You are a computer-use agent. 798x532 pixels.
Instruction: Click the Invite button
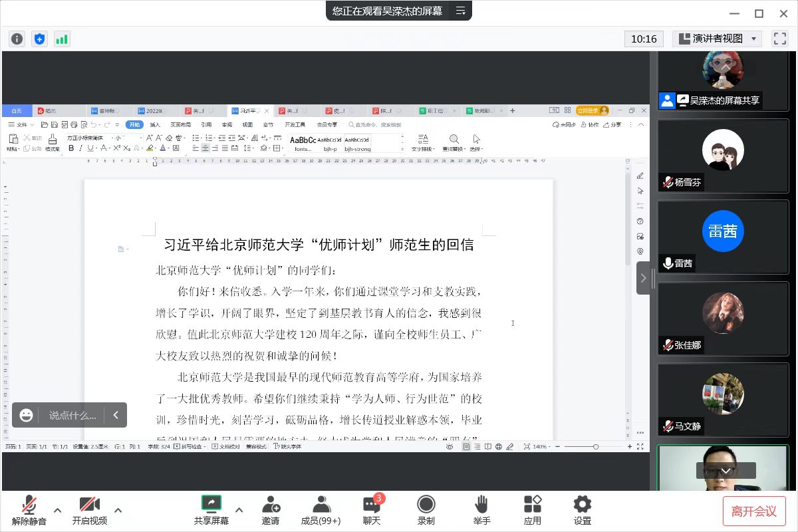pos(270,510)
